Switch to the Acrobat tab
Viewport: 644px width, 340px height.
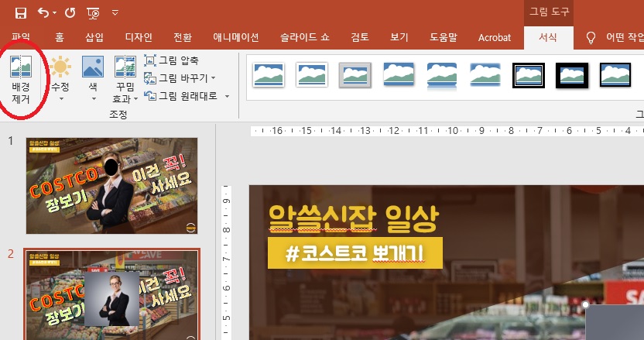tap(495, 37)
